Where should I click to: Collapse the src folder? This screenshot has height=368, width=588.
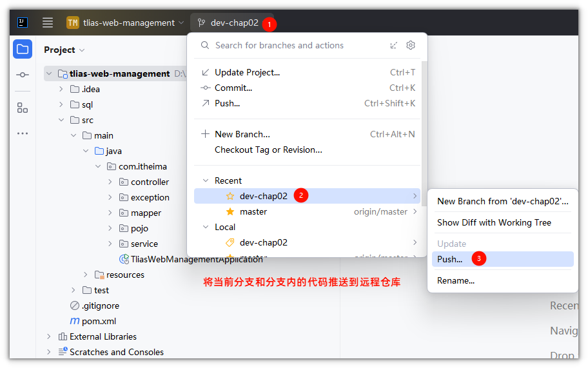(61, 120)
